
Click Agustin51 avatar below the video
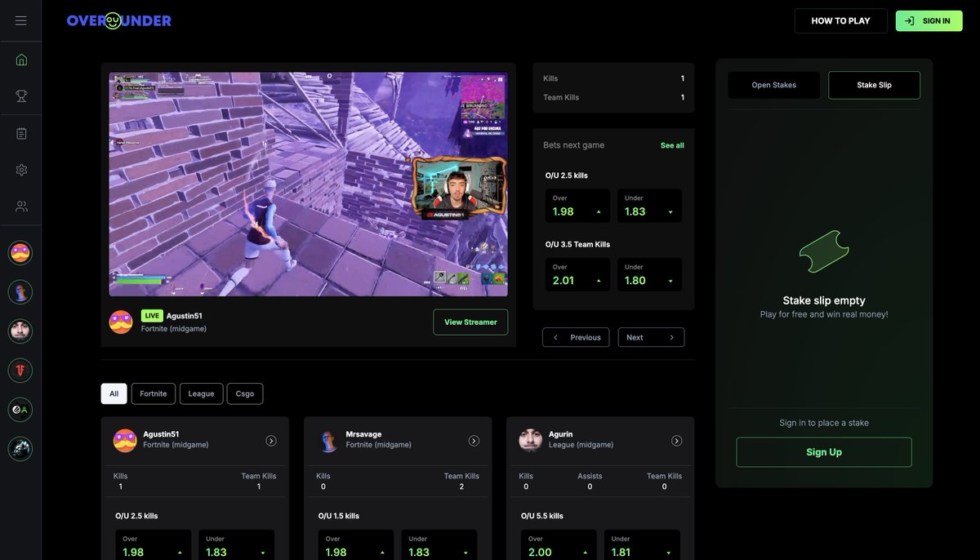[x=121, y=322]
